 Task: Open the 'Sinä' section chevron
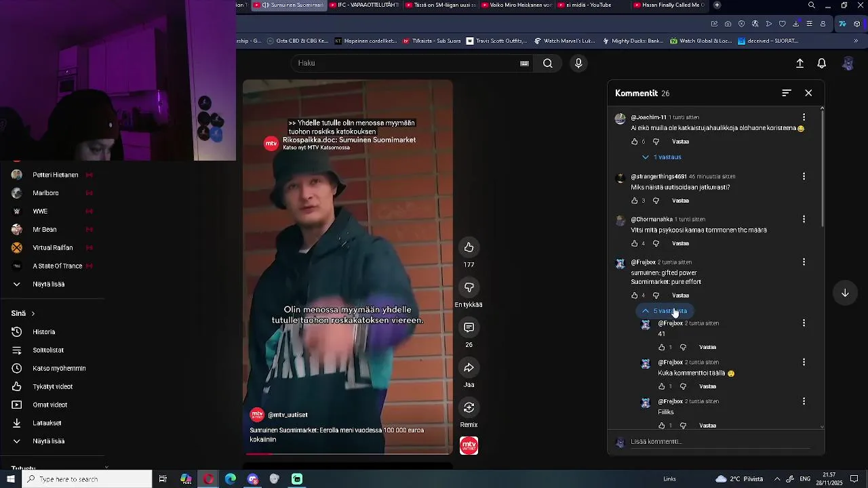tap(33, 314)
